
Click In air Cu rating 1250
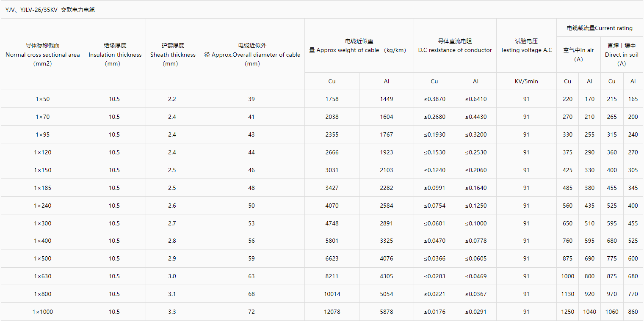(568, 312)
